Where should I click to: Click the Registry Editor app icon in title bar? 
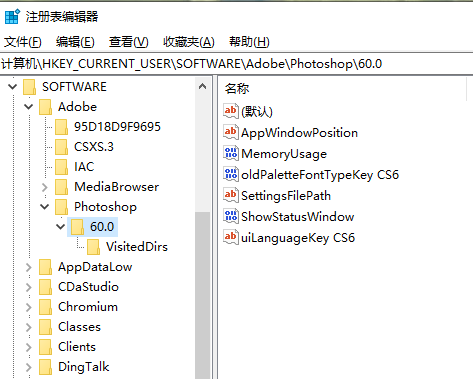(12, 16)
